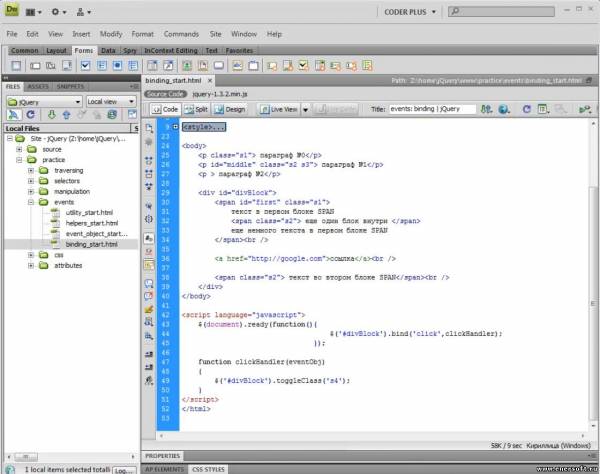Show Source Code of the document
Image resolution: width=600 pixels, height=474 pixels.
165,94
